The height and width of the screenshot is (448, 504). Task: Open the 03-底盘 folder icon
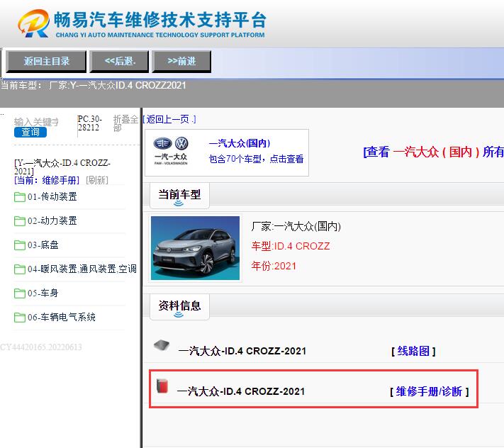[x=20, y=245]
